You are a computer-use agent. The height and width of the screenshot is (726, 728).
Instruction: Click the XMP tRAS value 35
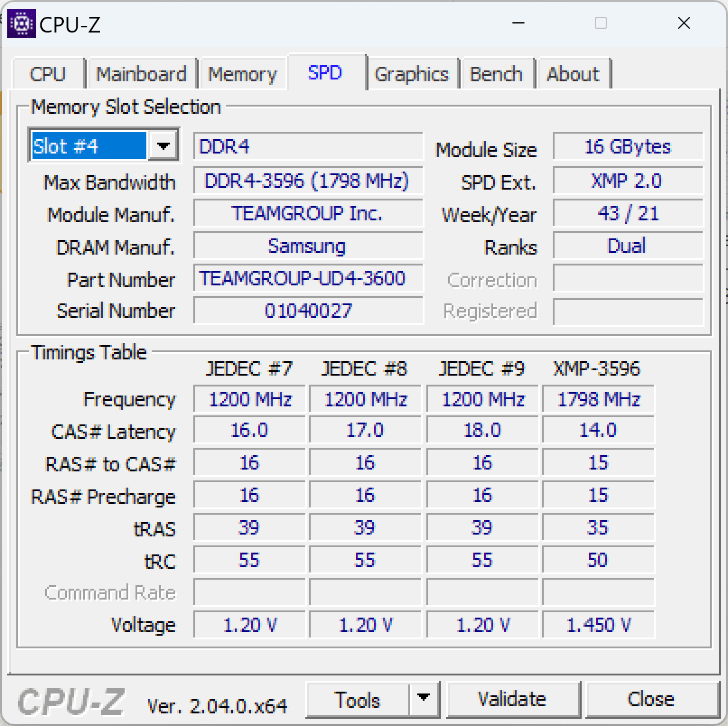[x=599, y=528]
